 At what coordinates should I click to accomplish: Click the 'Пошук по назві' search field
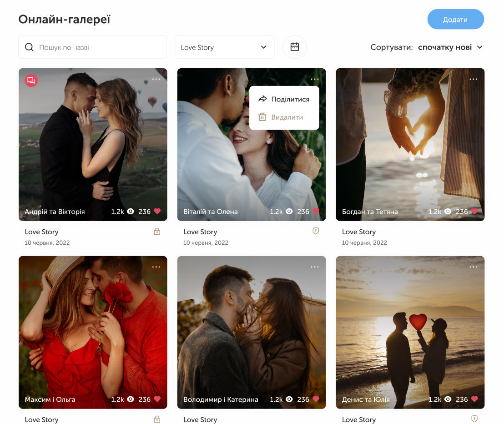[98, 47]
